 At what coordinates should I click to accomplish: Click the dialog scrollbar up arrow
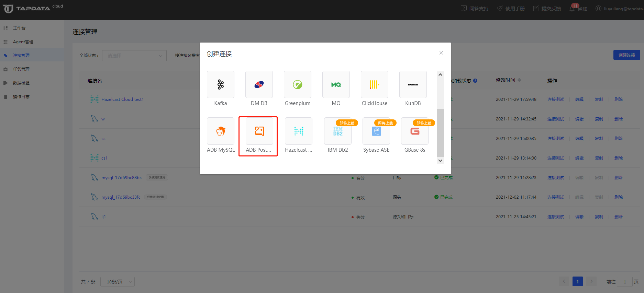440,75
